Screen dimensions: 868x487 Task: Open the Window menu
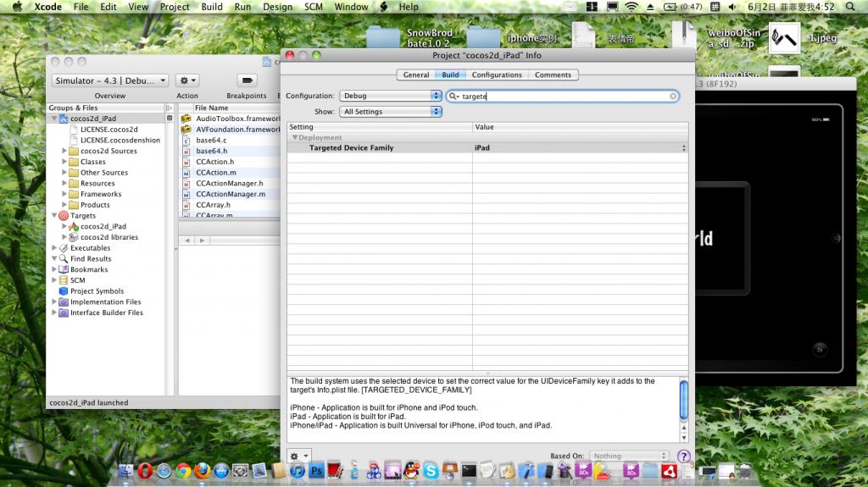click(x=351, y=7)
